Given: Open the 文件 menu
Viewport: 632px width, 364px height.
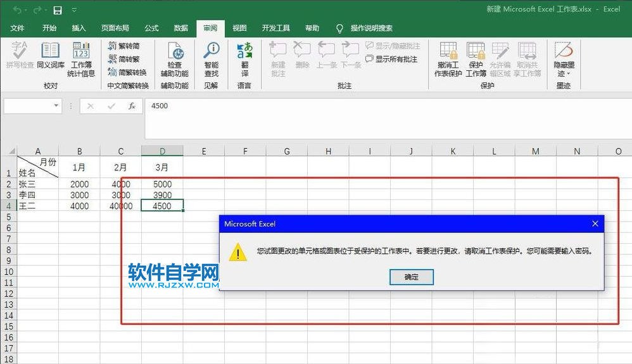Looking at the screenshot, I should point(17,28).
